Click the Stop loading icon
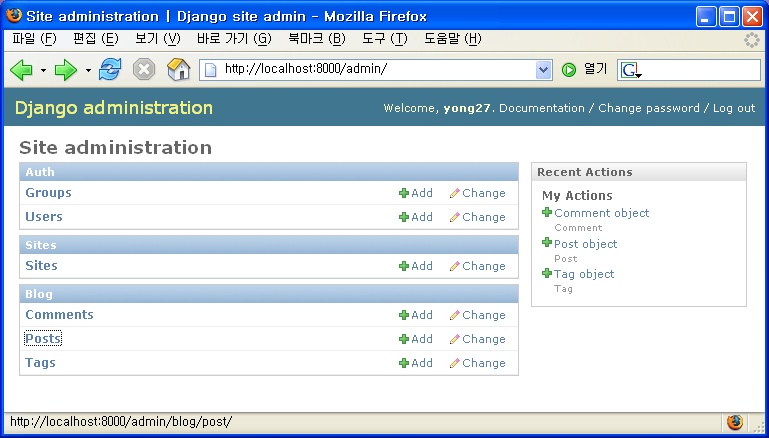 point(144,69)
